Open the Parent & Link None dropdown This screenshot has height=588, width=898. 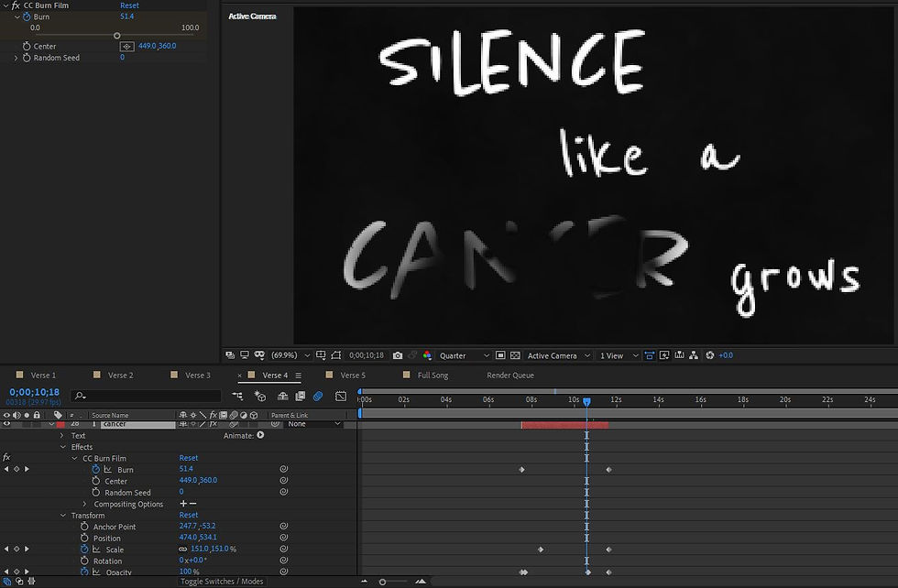click(x=313, y=424)
